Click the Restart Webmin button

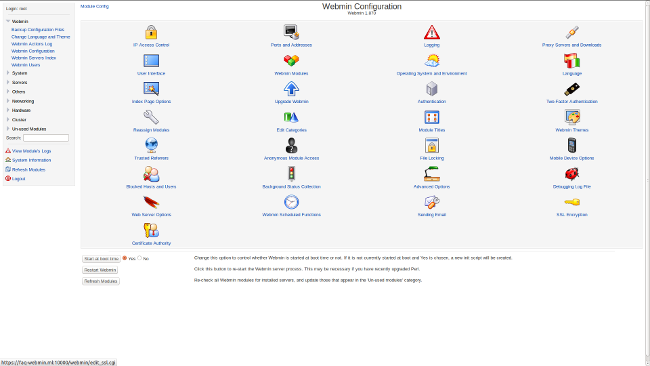click(100, 270)
